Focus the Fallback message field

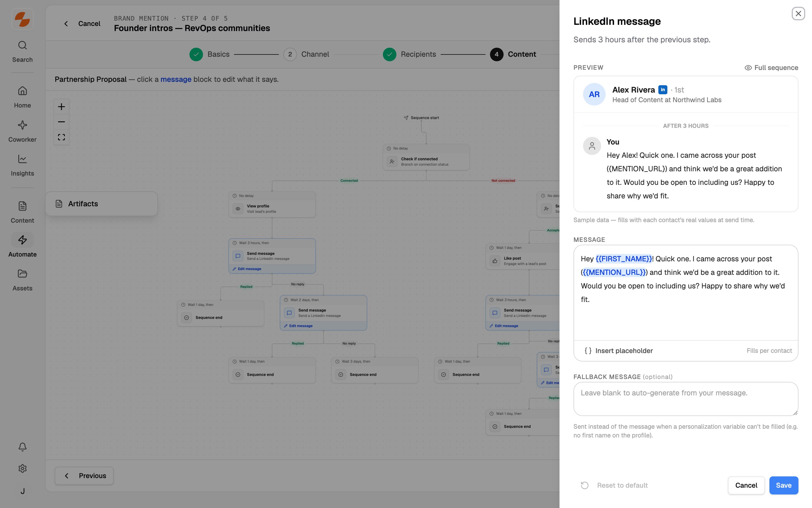pos(685,399)
